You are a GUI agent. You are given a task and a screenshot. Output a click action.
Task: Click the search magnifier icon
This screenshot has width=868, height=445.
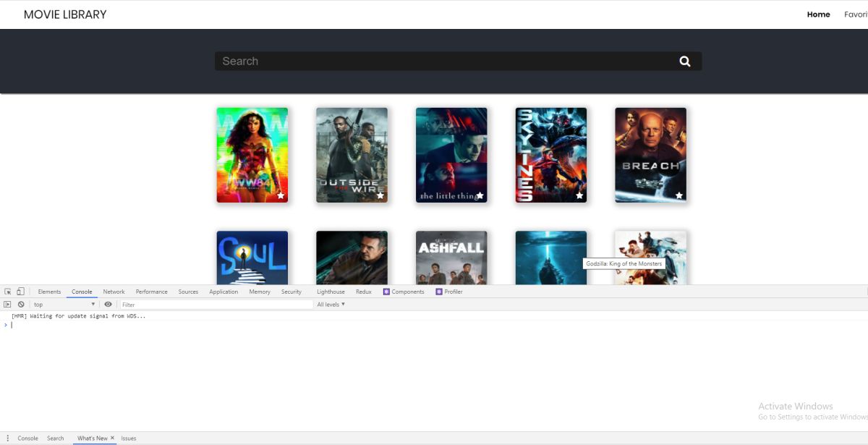(x=685, y=62)
